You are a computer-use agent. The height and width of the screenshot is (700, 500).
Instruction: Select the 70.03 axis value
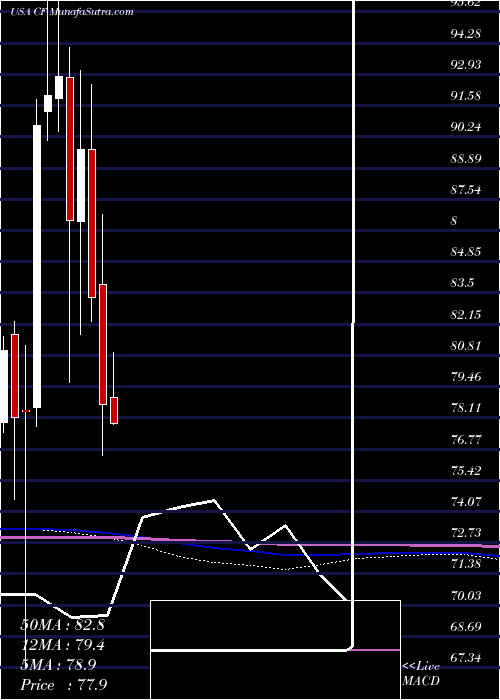coord(465,596)
